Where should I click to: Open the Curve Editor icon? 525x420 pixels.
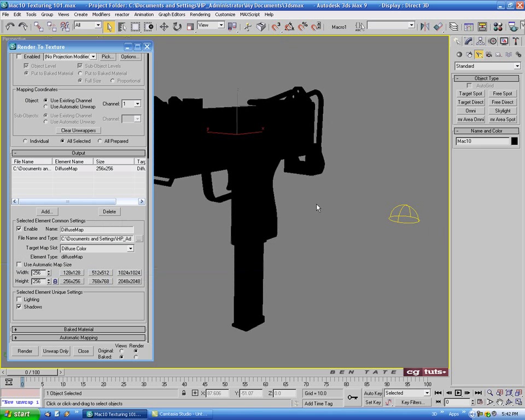[469, 27]
